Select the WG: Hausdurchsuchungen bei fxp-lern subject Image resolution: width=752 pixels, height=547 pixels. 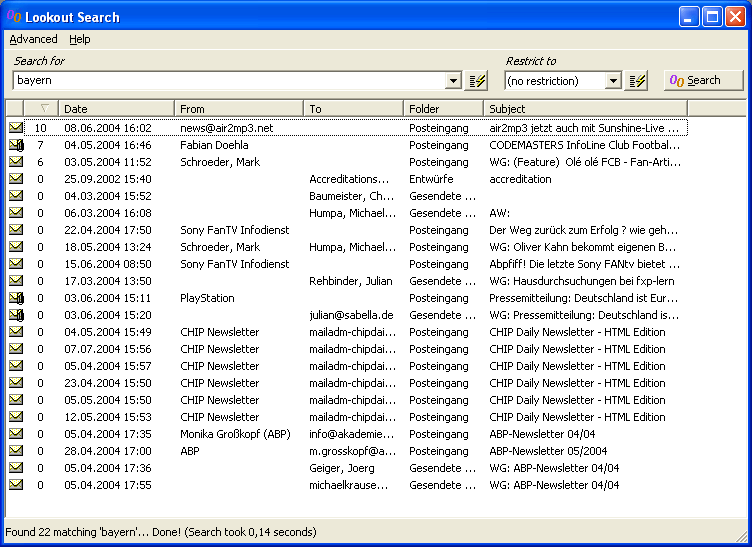pyautogui.click(x=581, y=281)
